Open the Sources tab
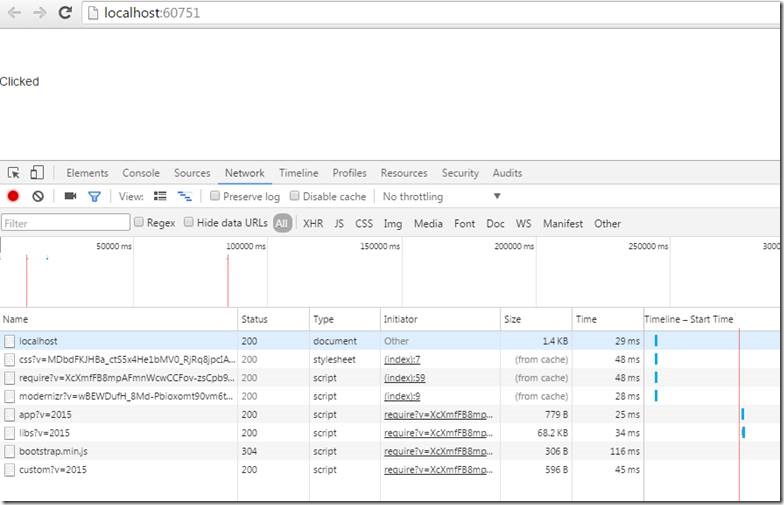The image size is (784, 505). pyautogui.click(x=192, y=173)
